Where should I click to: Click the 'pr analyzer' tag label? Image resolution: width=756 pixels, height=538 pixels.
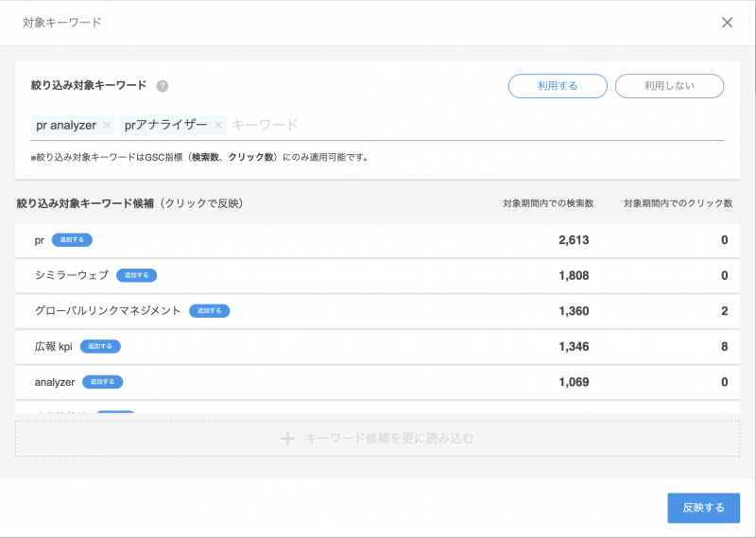tap(66, 125)
